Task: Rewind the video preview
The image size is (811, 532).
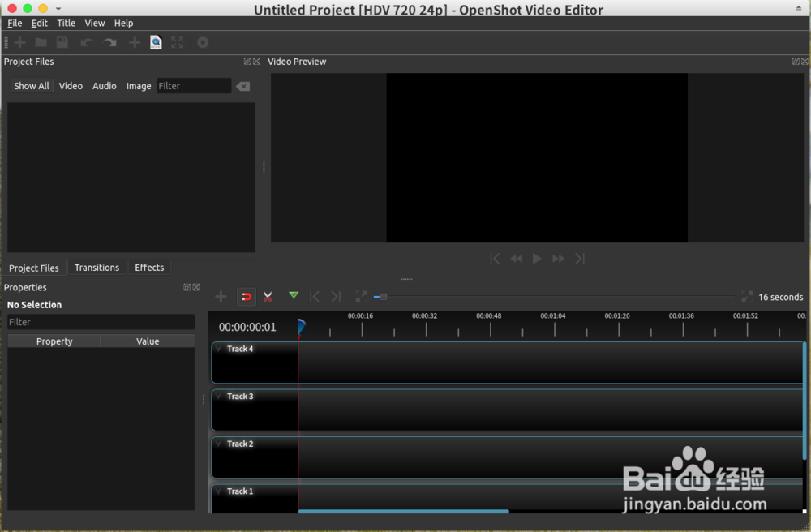Action: pyautogui.click(x=516, y=259)
